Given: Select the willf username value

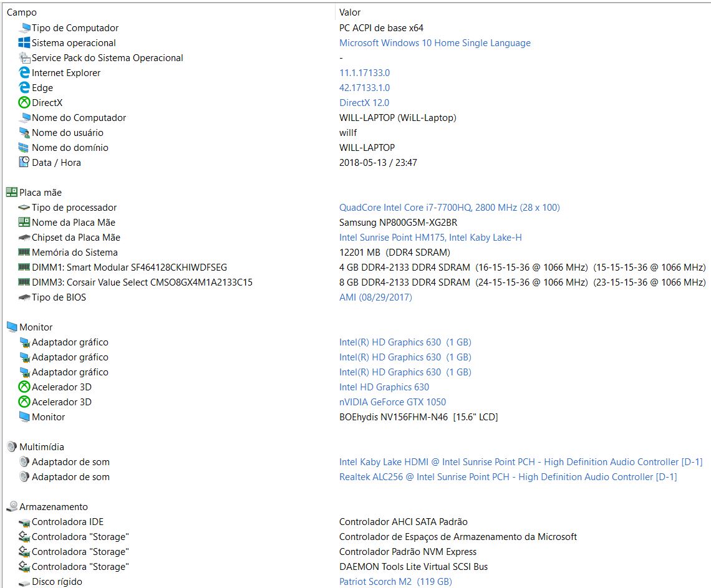Looking at the screenshot, I should point(348,132).
